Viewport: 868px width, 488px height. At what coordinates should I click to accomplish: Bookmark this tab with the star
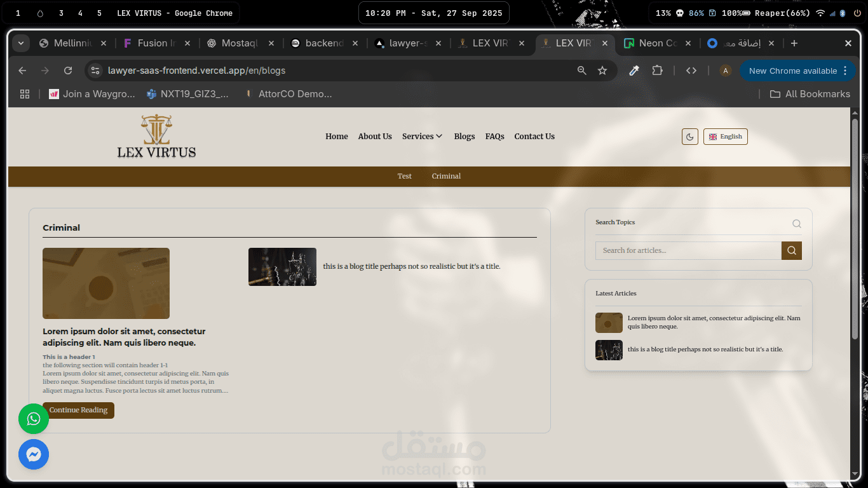602,71
